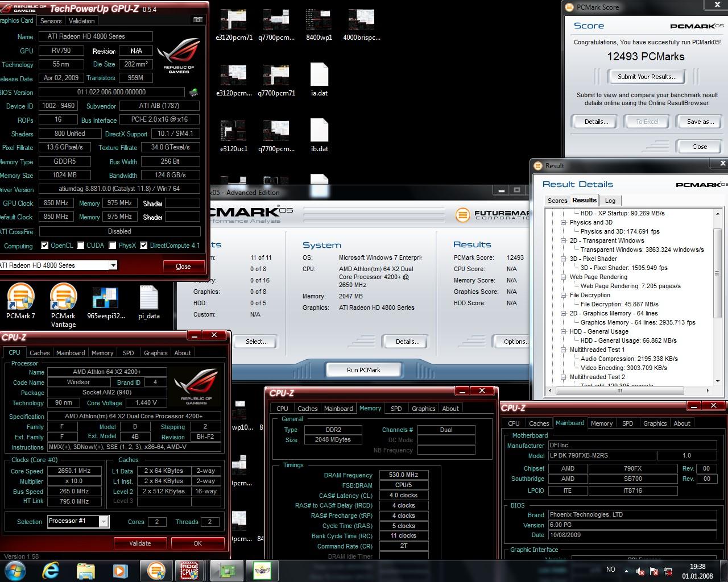Open the GPU selection dropdown in GPU-Z
This screenshot has width=728, height=582.
pyautogui.click(x=113, y=265)
